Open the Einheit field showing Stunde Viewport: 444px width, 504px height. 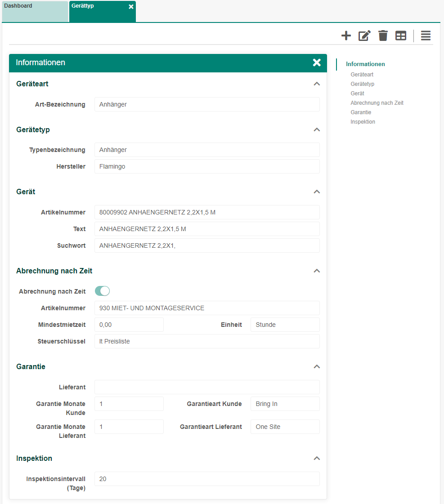285,325
